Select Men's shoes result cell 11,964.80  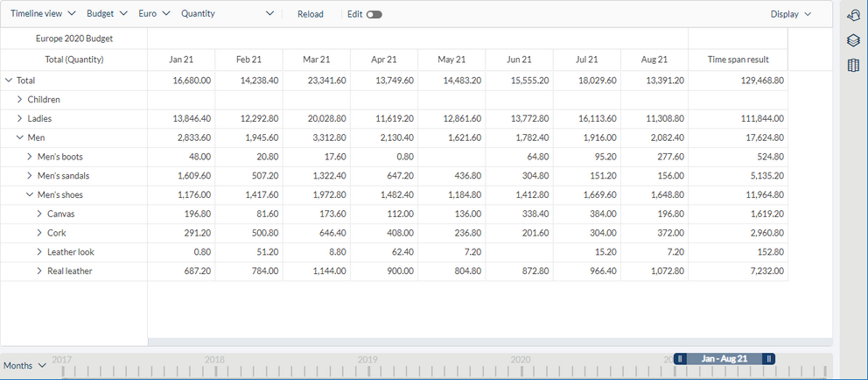738,195
